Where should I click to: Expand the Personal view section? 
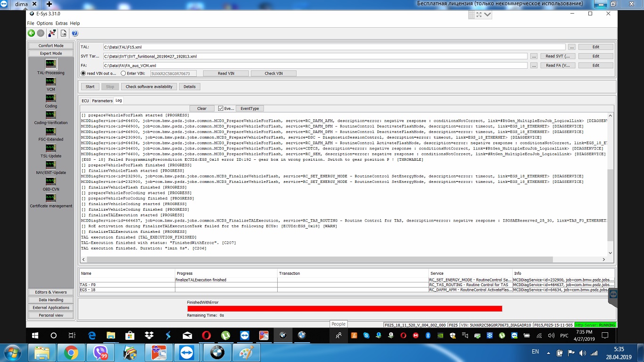tap(51, 315)
